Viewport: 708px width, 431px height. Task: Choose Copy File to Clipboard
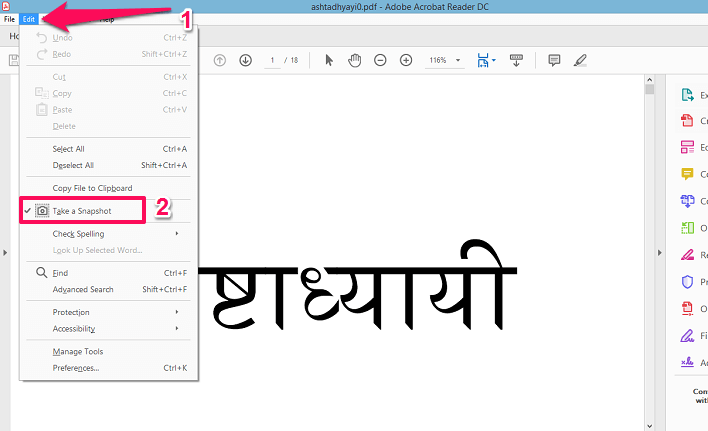pos(108,188)
